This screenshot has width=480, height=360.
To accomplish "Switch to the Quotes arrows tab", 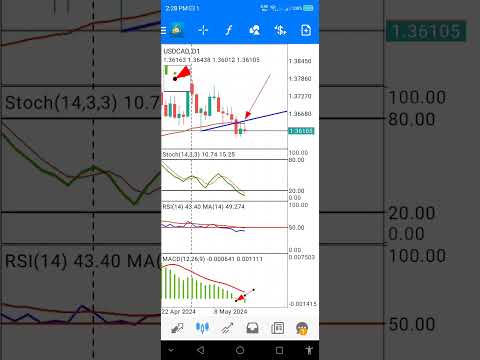I will pyautogui.click(x=177, y=329).
